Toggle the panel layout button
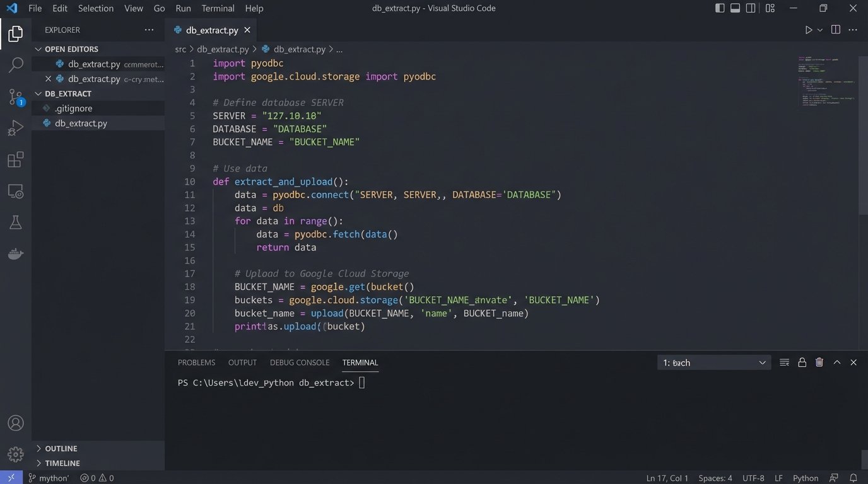 pyautogui.click(x=736, y=8)
